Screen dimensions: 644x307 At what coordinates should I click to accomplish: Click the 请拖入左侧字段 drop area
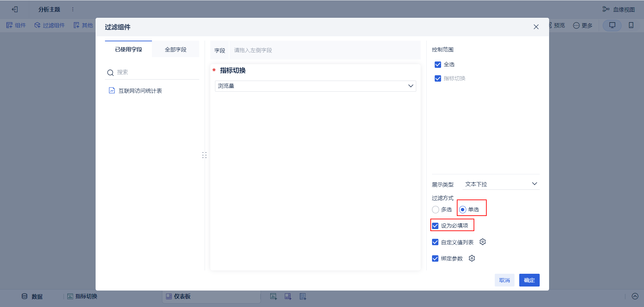pos(325,50)
